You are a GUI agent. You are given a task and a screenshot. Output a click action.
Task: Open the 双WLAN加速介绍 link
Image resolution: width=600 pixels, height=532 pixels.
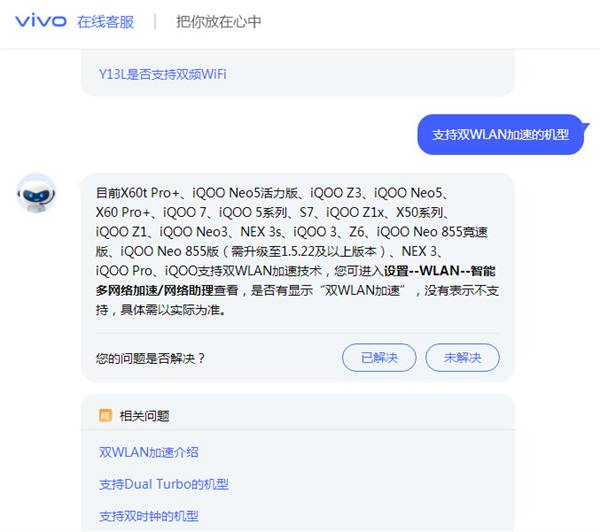148,452
